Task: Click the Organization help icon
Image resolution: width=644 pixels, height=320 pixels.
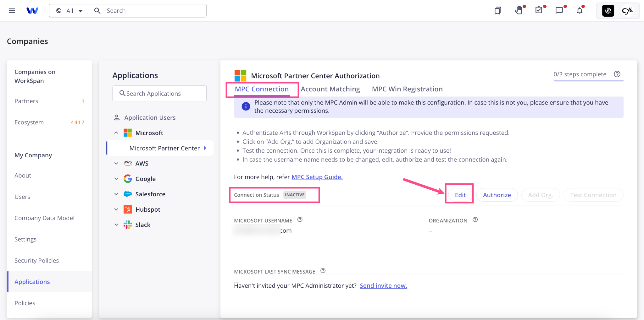Action: pos(475,220)
